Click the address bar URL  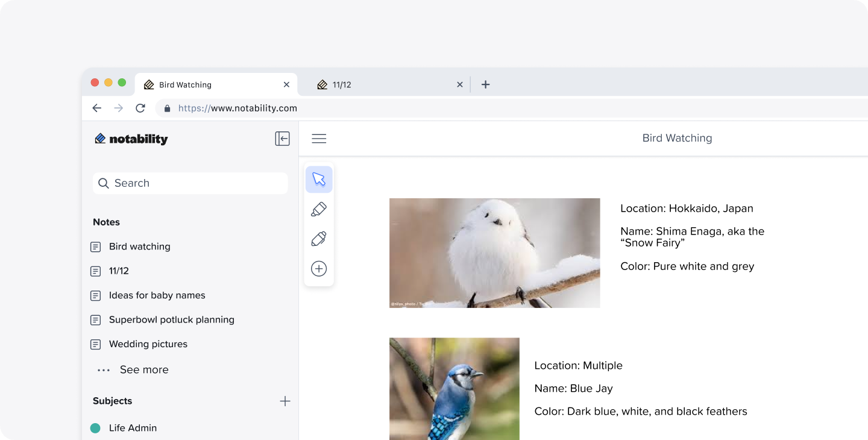pos(237,108)
